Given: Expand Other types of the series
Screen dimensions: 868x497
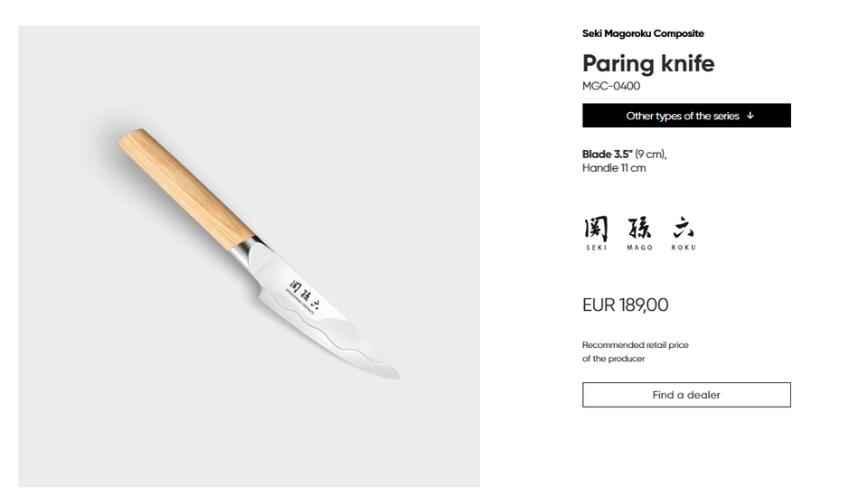Looking at the screenshot, I should (x=686, y=116).
